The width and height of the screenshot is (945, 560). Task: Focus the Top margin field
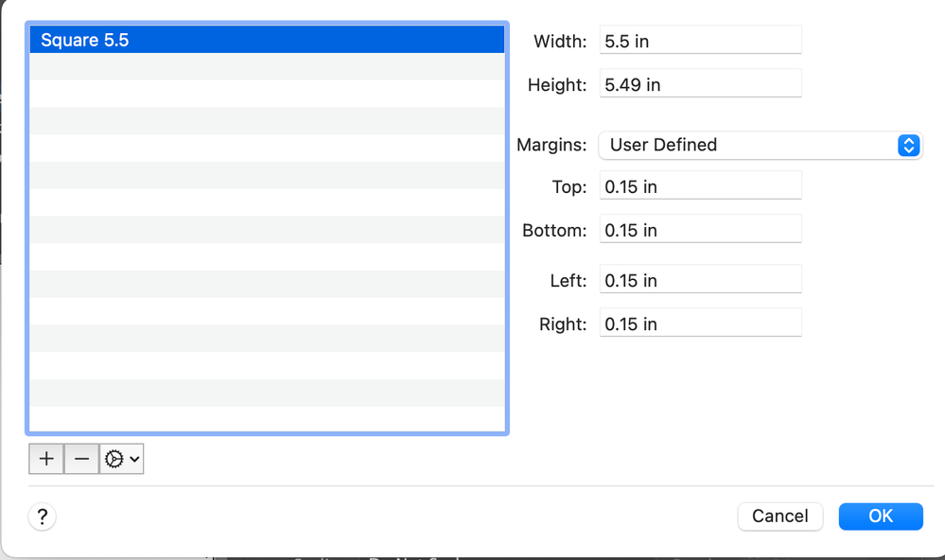pos(700,186)
